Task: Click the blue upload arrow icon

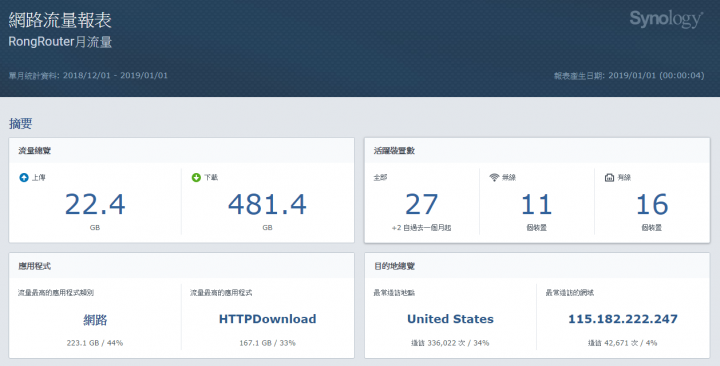Action: pos(24,177)
